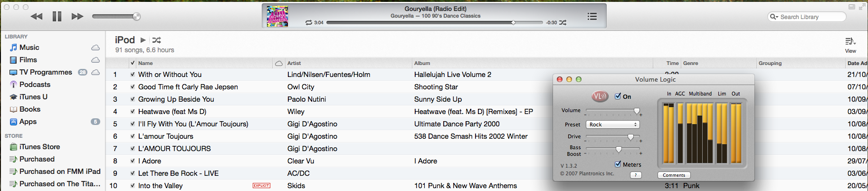868x191 pixels.
Task: Click the Multiband meter display
Action: 700,133
